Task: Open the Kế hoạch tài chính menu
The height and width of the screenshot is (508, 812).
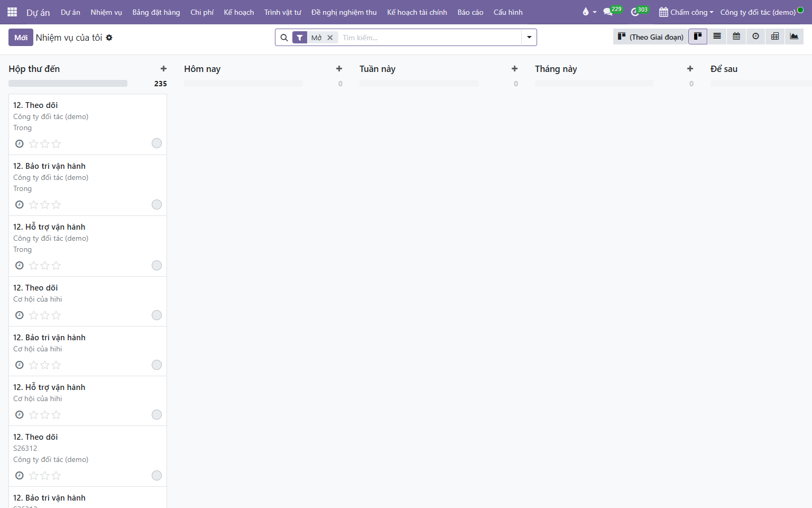Action: (x=417, y=12)
